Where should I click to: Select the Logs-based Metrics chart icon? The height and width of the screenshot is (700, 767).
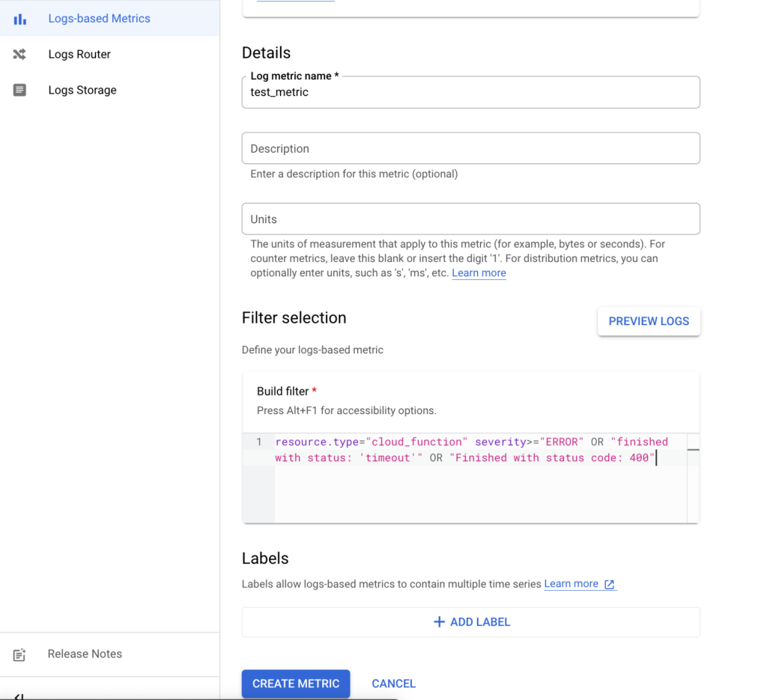pos(18,18)
